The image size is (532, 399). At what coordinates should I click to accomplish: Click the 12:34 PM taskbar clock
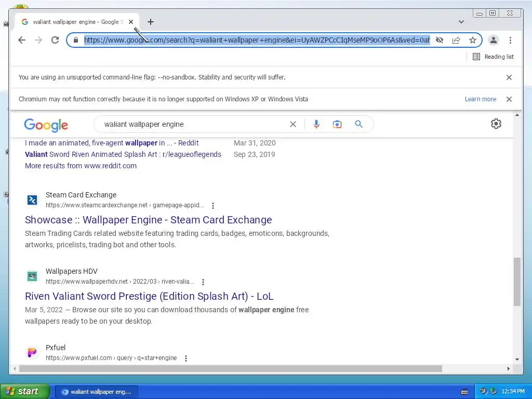[513, 392]
